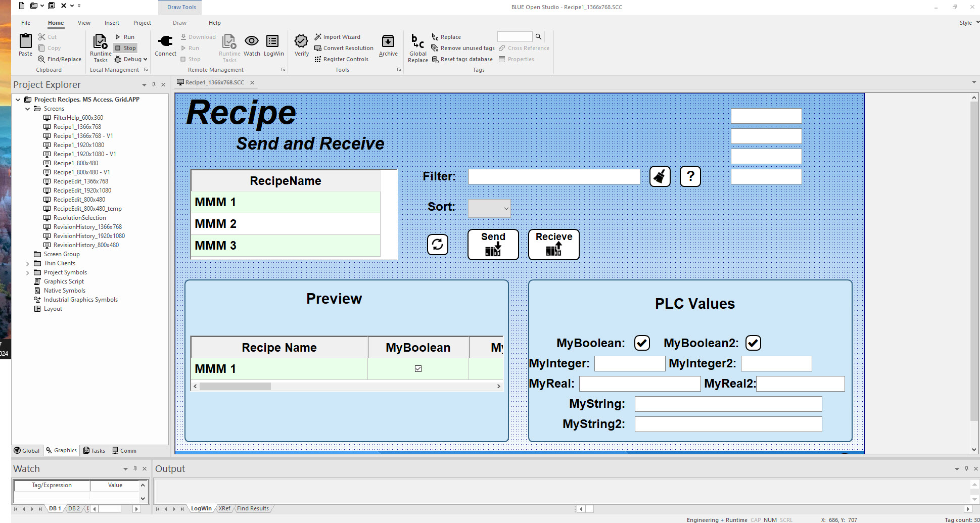Open the File menu
The image size is (980, 523).
pos(26,23)
